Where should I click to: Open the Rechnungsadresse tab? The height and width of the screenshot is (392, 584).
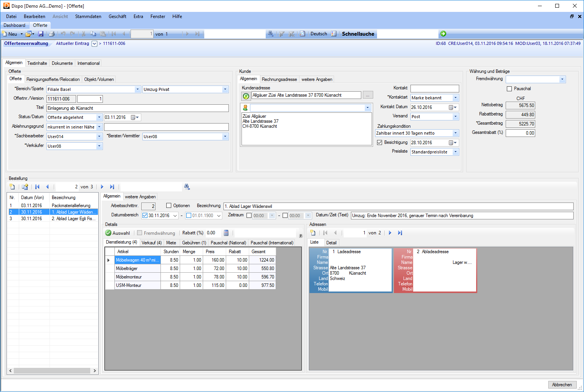279,79
